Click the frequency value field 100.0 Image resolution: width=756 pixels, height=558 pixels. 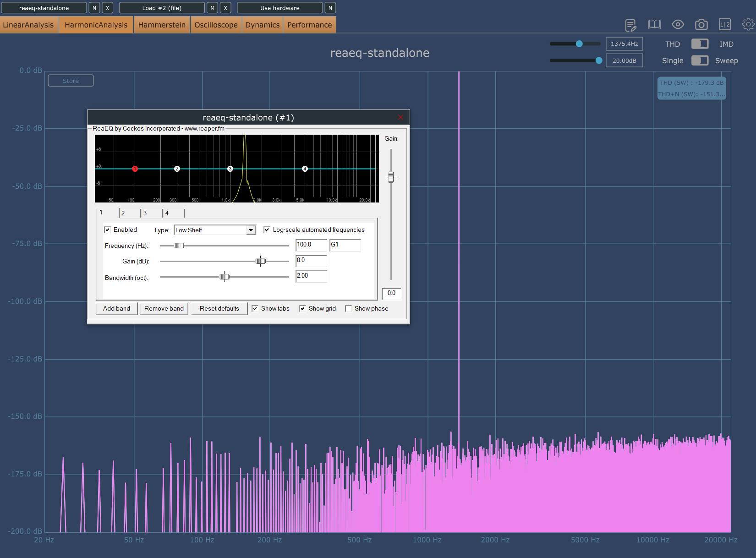pyautogui.click(x=311, y=245)
